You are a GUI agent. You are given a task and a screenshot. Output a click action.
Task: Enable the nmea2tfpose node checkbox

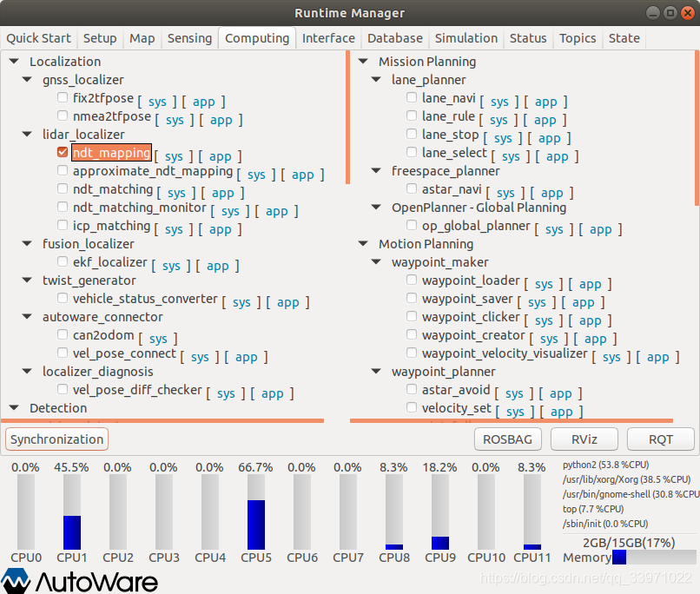[x=63, y=115]
